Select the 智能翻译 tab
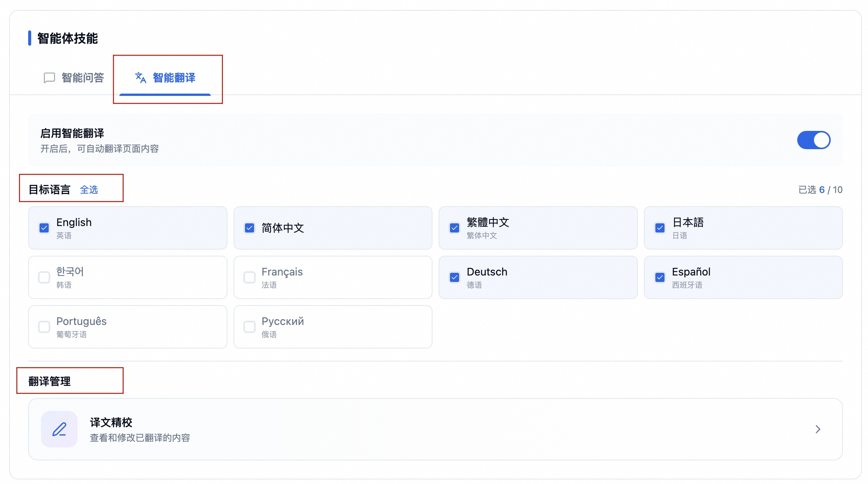868x484 pixels. pyautogui.click(x=174, y=78)
